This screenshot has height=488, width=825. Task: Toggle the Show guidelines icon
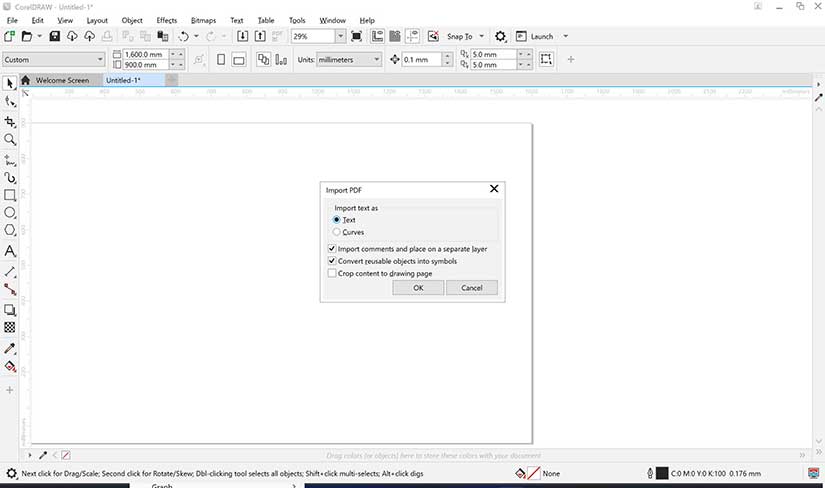point(412,36)
